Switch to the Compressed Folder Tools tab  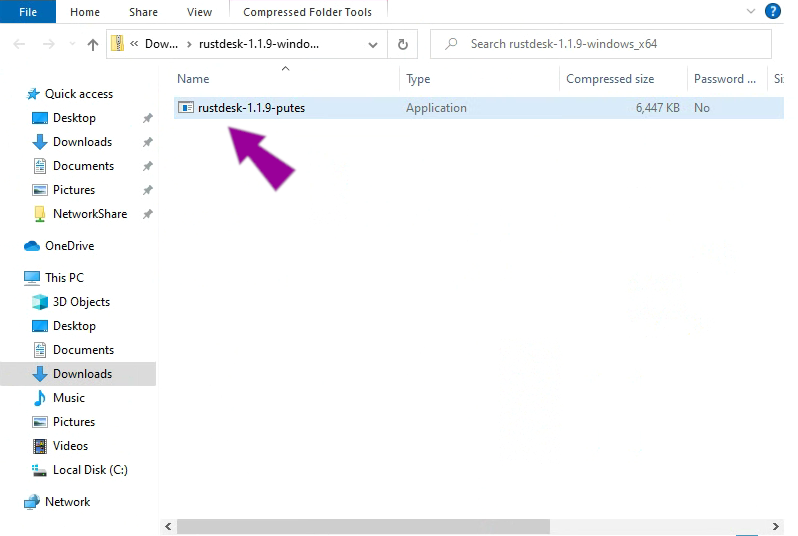[307, 12]
